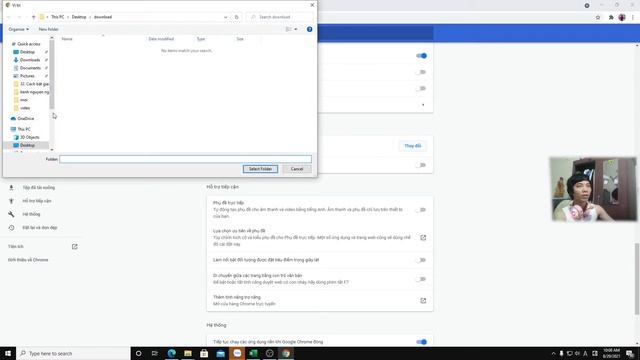Open Cortana circle on the taskbar
Screen dimensions: 640x360
[138, 353]
